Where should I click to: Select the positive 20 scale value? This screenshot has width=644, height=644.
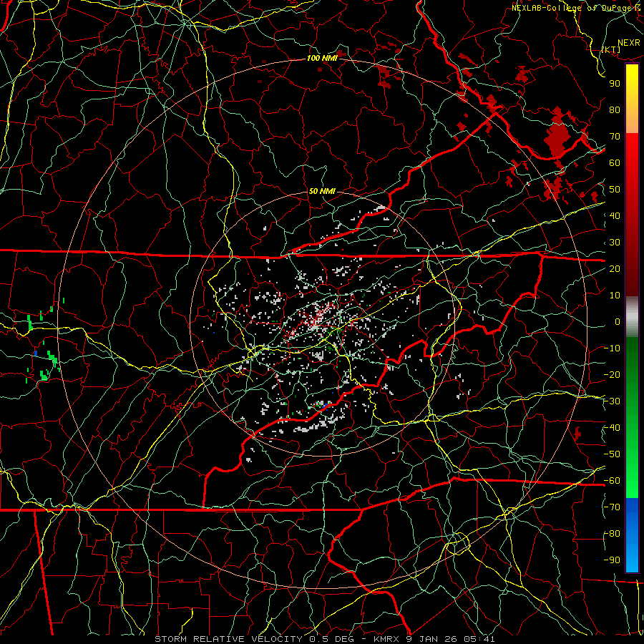point(615,268)
